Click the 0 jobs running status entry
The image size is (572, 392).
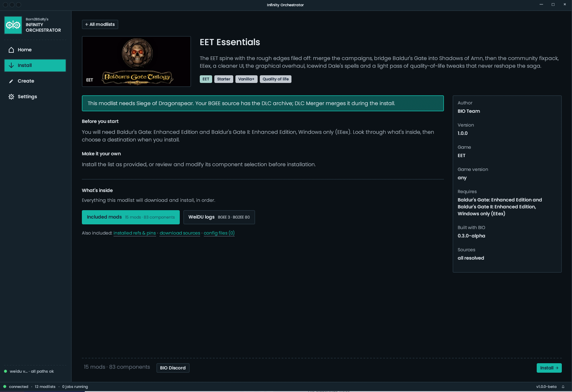pos(75,387)
